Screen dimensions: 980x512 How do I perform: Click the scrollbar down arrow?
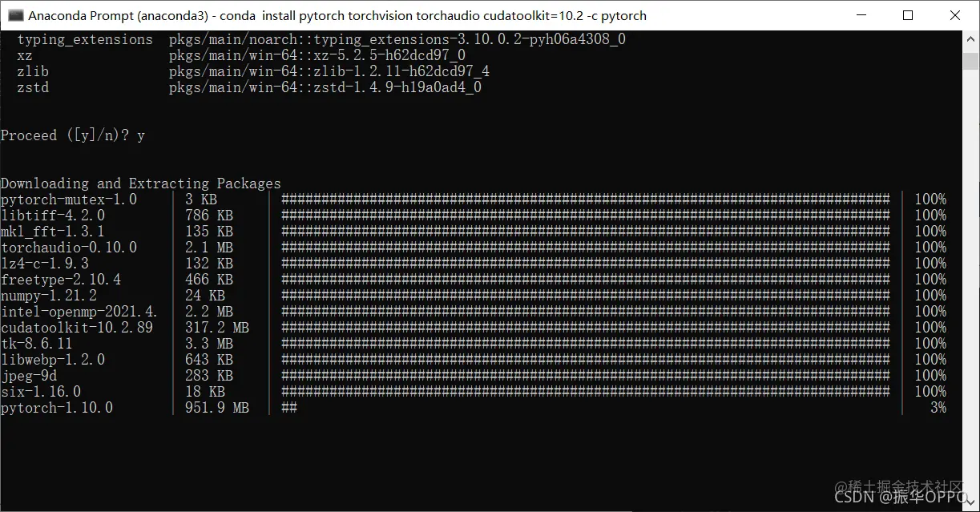[x=971, y=503]
